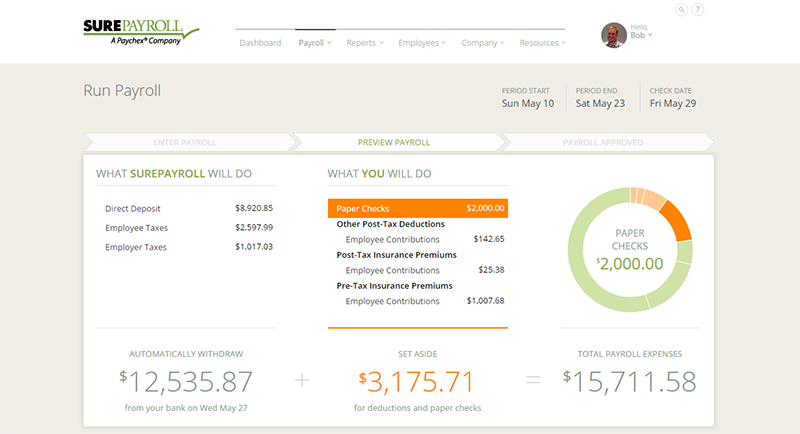Click the orange donut chart segment
The image size is (800, 434).
676,219
